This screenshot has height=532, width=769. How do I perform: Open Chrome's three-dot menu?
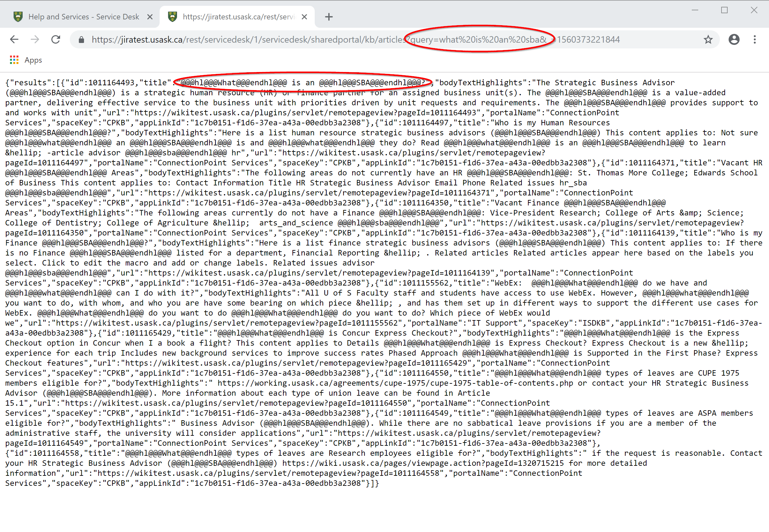pyautogui.click(x=755, y=40)
